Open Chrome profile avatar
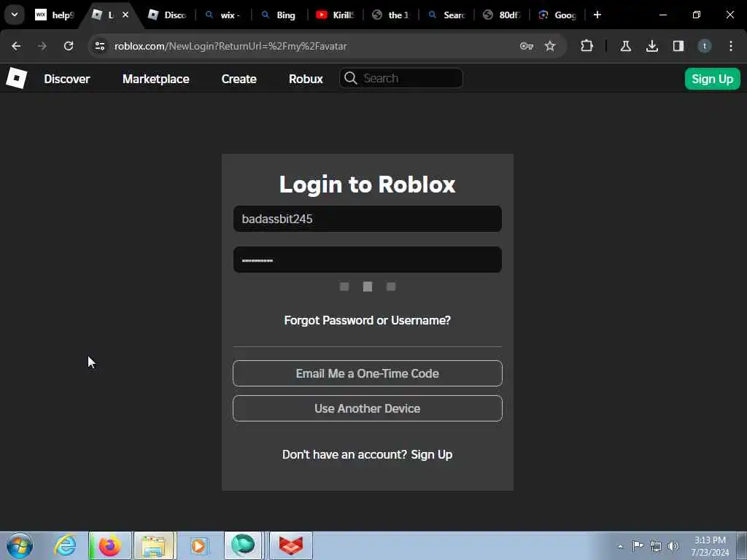 tap(705, 46)
